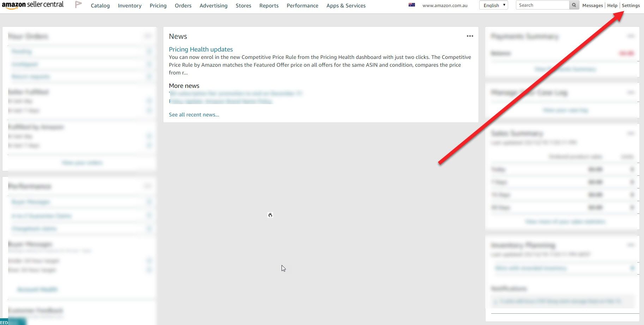Focus the Search input field
644x325 pixels.
tap(542, 5)
